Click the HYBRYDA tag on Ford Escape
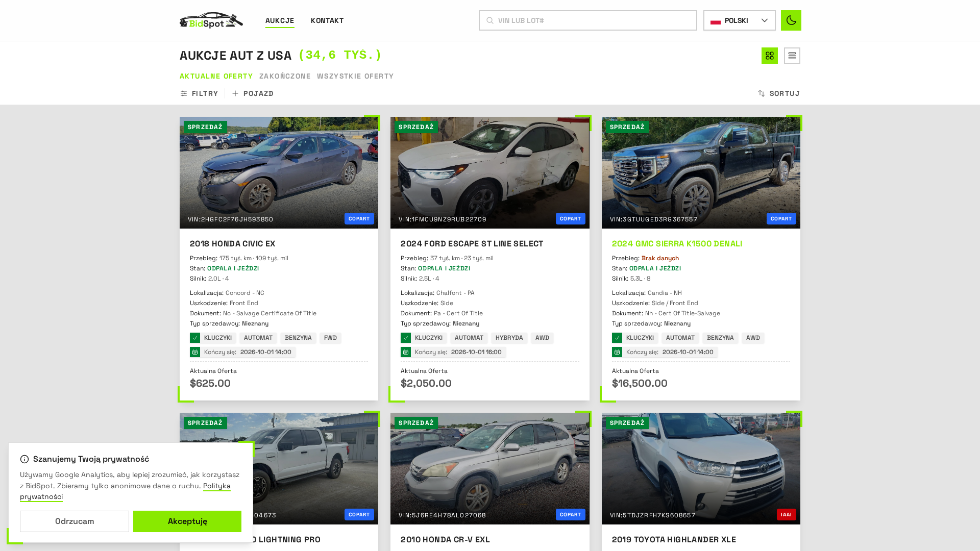This screenshot has width=980, height=551. [x=509, y=338]
